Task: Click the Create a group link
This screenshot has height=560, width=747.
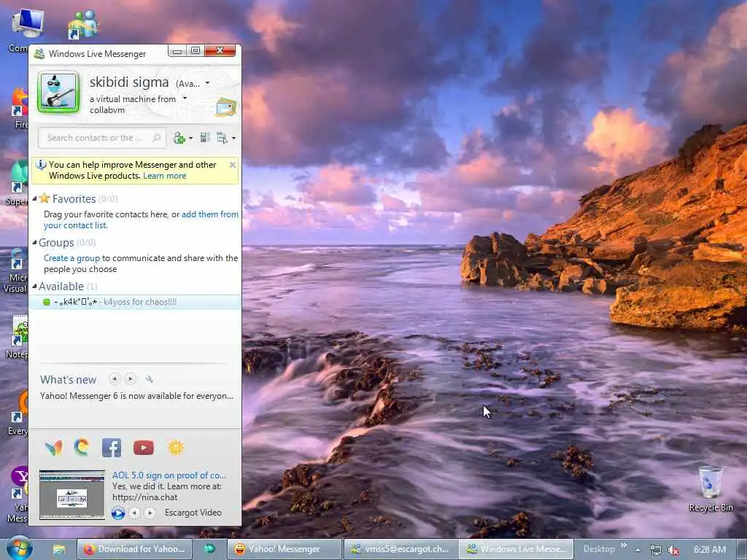Action: point(72,258)
